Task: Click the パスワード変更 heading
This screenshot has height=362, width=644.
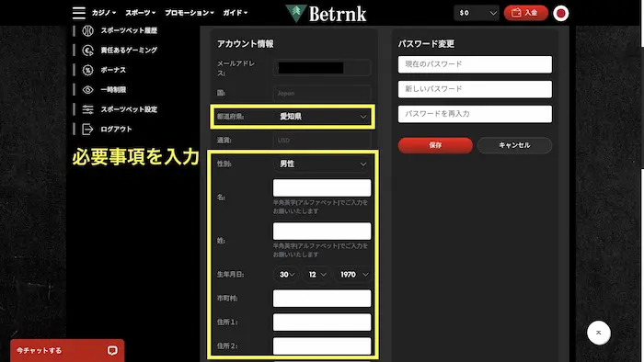Action: [426, 44]
